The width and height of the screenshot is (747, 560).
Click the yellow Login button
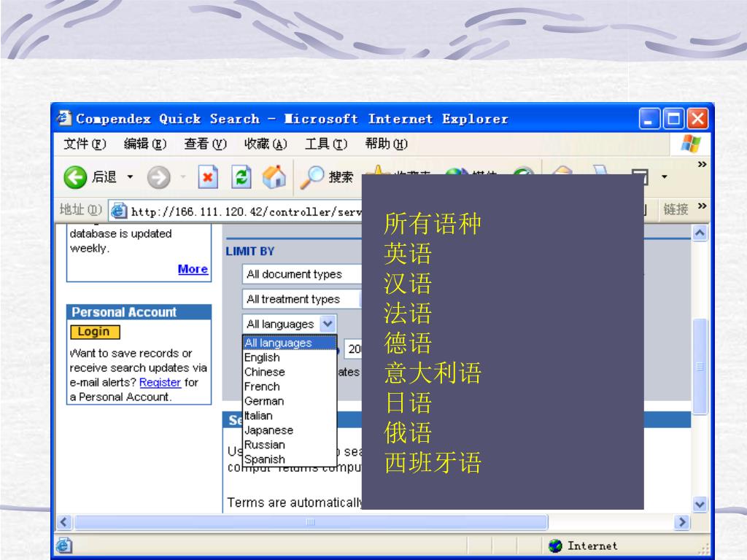click(95, 332)
